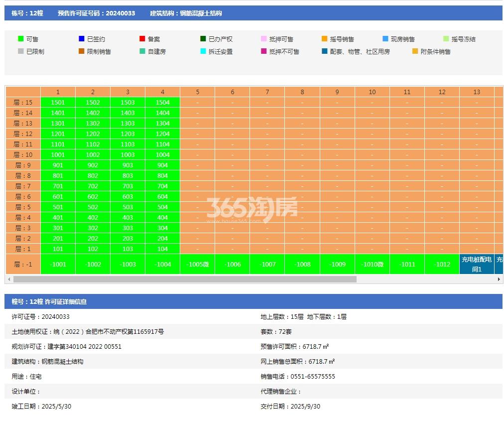Open unit 701 on floor 7
This screenshot has height=421, width=504.
click(x=58, y=186)
